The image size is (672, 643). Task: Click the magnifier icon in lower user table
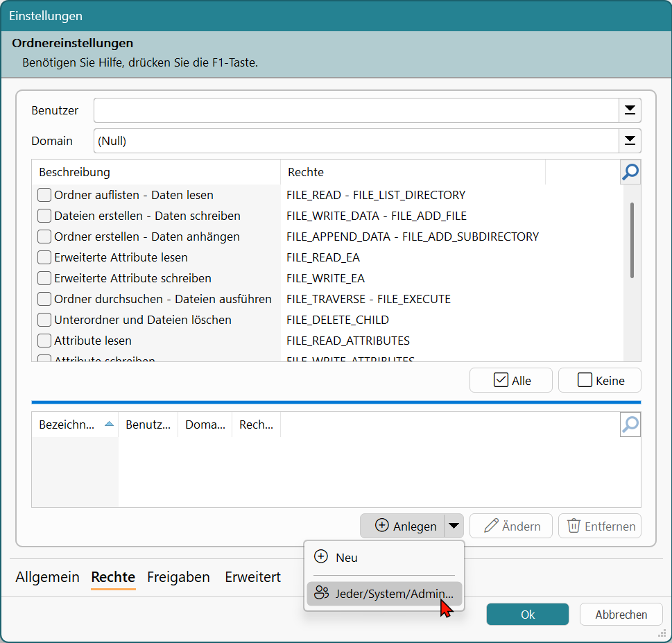point(630,425)
